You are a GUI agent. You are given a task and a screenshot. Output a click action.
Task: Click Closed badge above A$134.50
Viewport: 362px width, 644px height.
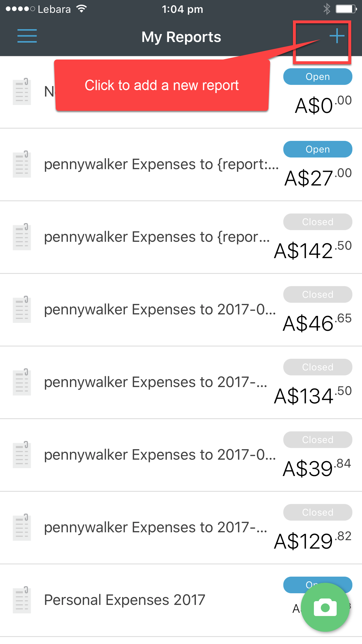point(317,367)
